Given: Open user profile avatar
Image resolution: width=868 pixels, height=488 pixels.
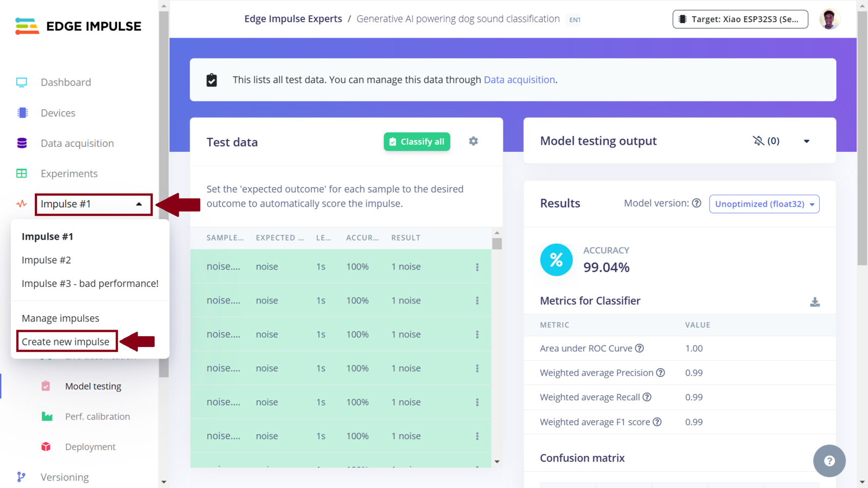Looking at the screenshot, I should click(x=829, y=20).
